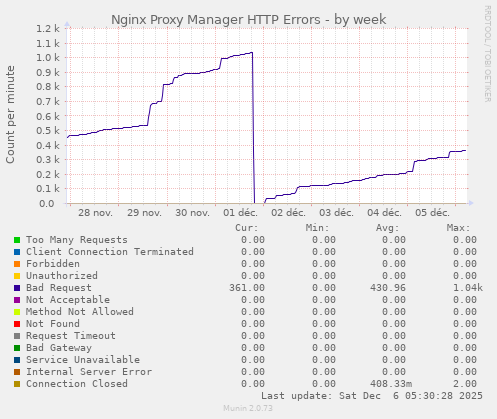Click the dark green Bad Gateway swatch
Screen dimensions: 497x419
pos(17,348)
